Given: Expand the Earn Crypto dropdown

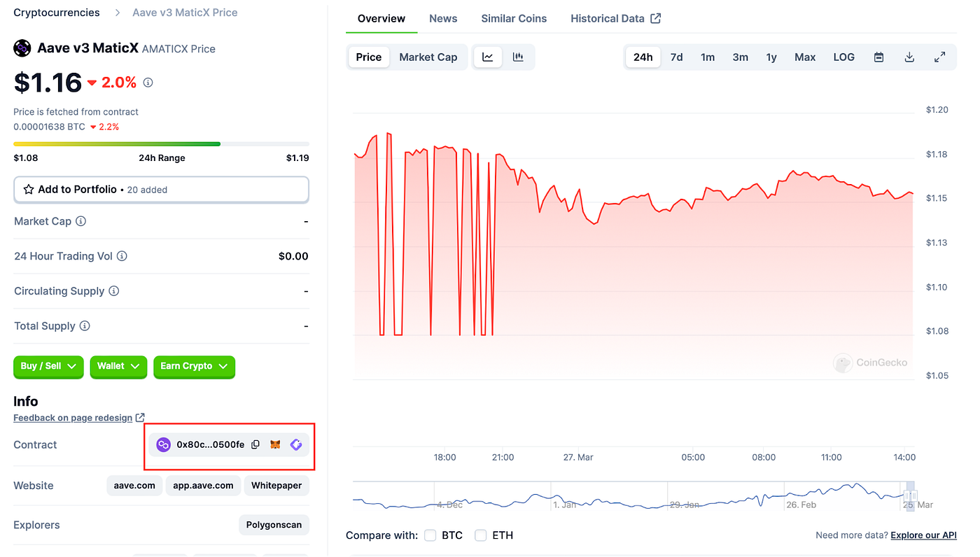Looking at the screenshot, I should pos(194,367).
